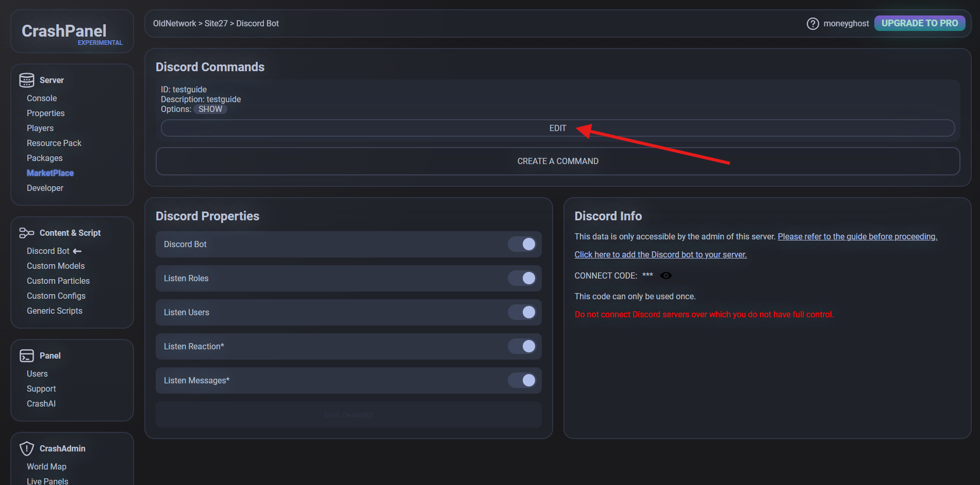Viewport: 980px width, 485px height.
Task: Show options for testguide command
Action: click(210, 109)
